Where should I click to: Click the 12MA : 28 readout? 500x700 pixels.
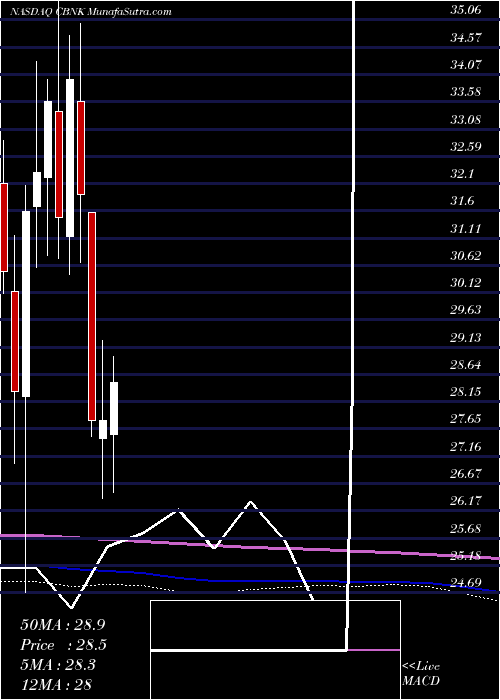tap(56, 684)
